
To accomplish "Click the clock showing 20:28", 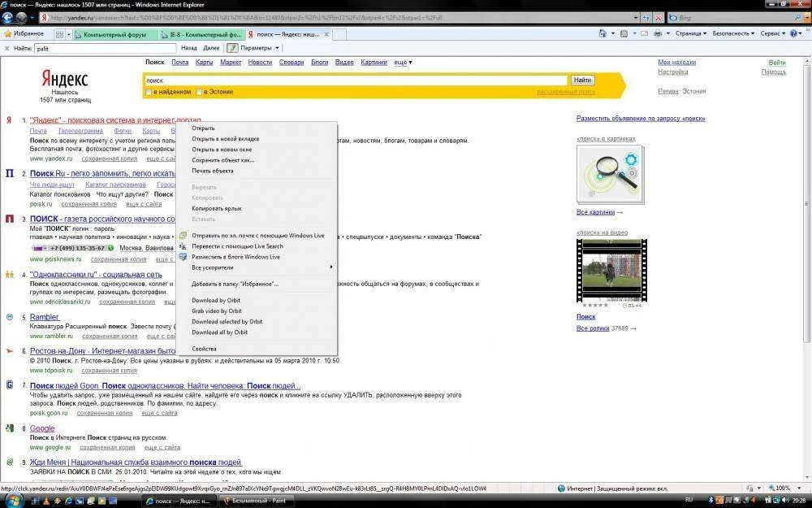I will tap(798, 500).
